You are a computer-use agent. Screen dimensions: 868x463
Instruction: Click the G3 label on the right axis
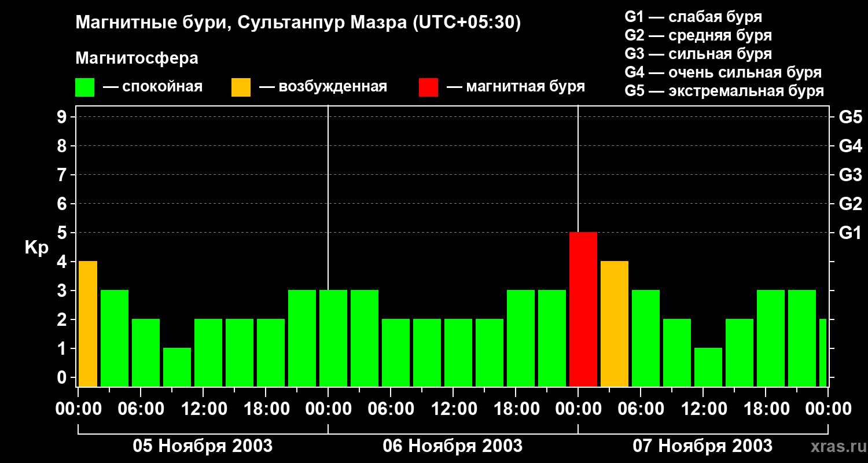point(850,175)
